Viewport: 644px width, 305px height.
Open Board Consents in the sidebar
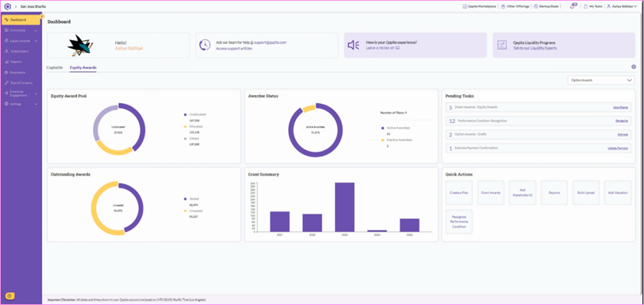(22, 83)
